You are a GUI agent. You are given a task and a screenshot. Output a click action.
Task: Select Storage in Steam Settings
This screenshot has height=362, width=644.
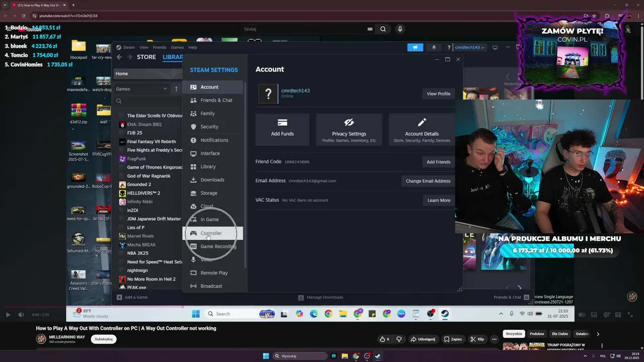tap(213, 193)
